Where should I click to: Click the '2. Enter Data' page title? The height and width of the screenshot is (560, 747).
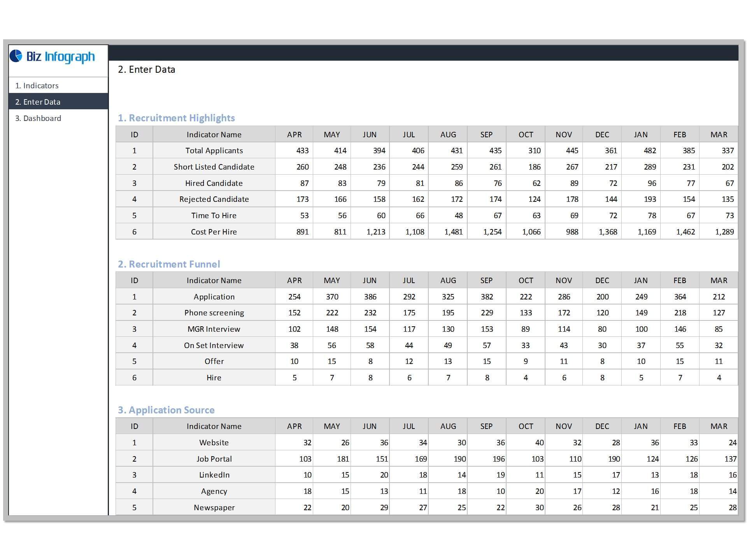(x=147, y=70)
